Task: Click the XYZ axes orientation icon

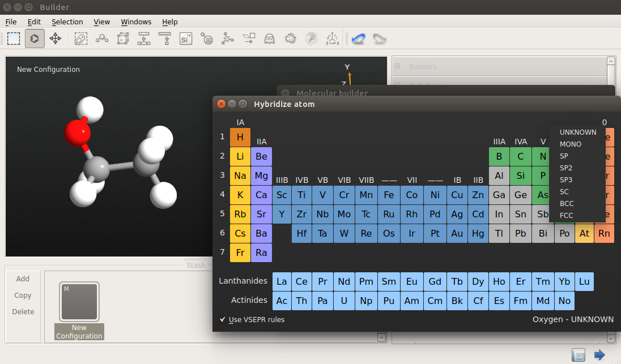Action: tap(332, 39)
